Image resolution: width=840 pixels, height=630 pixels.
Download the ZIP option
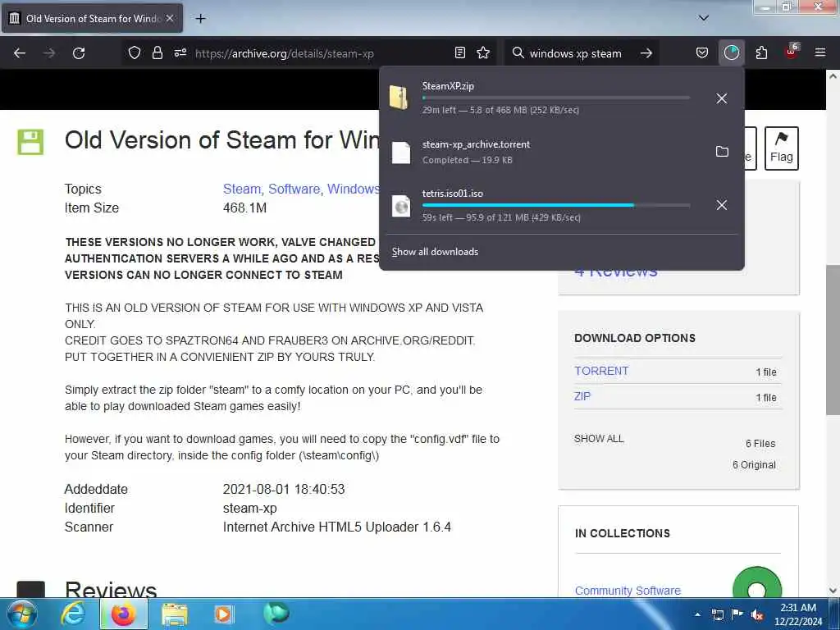582,396
